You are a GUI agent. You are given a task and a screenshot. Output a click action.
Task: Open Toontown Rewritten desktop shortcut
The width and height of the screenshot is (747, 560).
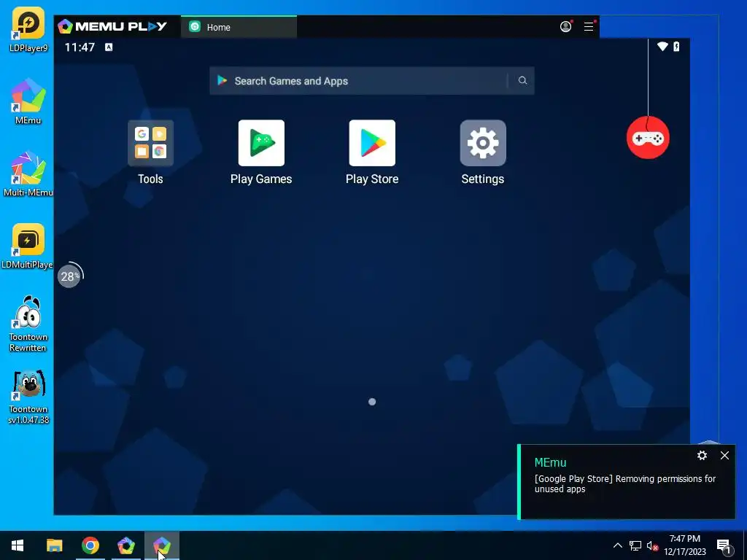tap(28, 324)
